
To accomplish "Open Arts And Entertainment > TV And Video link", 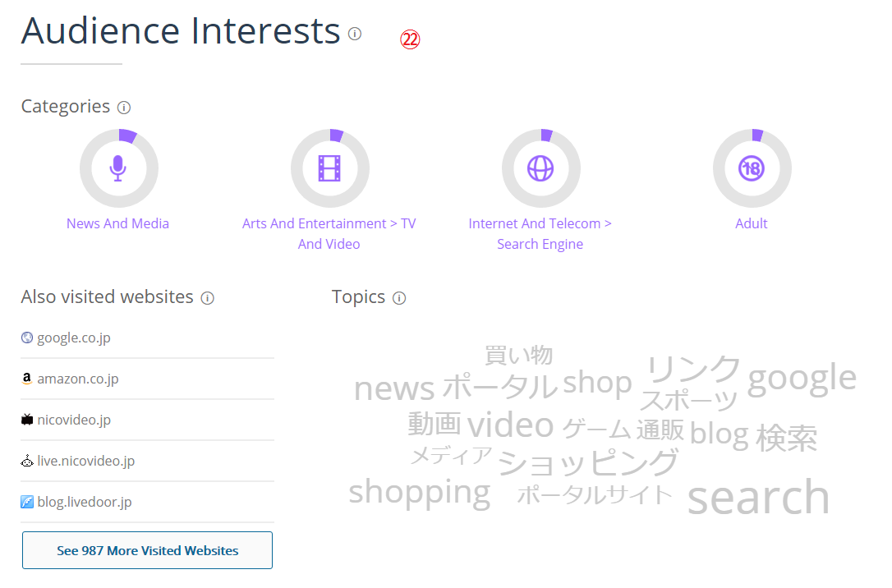I will (x=329, y=234).
